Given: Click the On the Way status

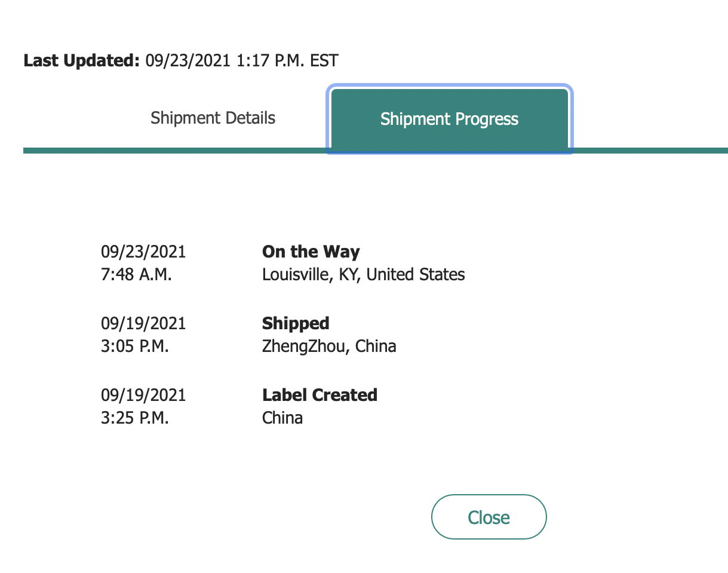Looking at the screenshot, I should click(311, 252).
